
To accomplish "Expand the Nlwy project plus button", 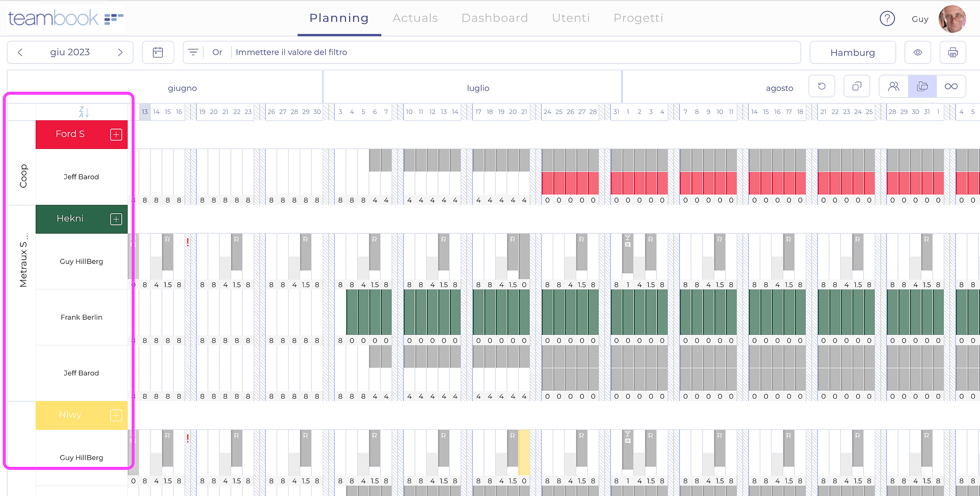I will [116, 415].
